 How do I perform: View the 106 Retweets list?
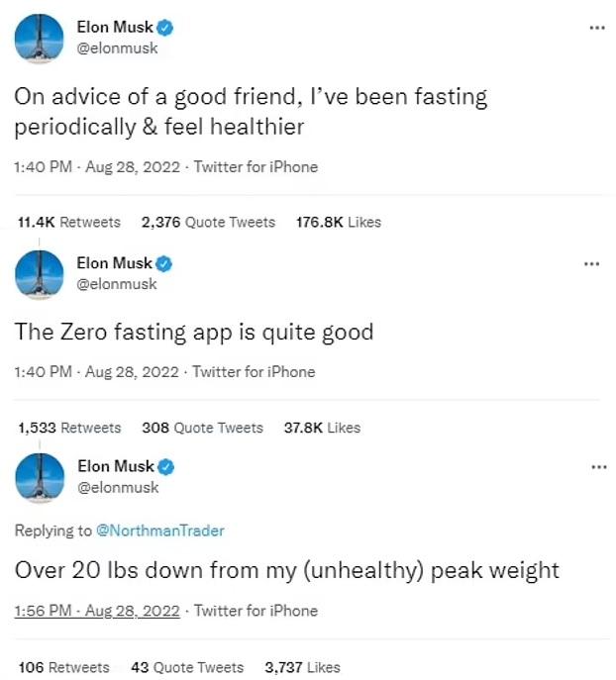[64, 667]
